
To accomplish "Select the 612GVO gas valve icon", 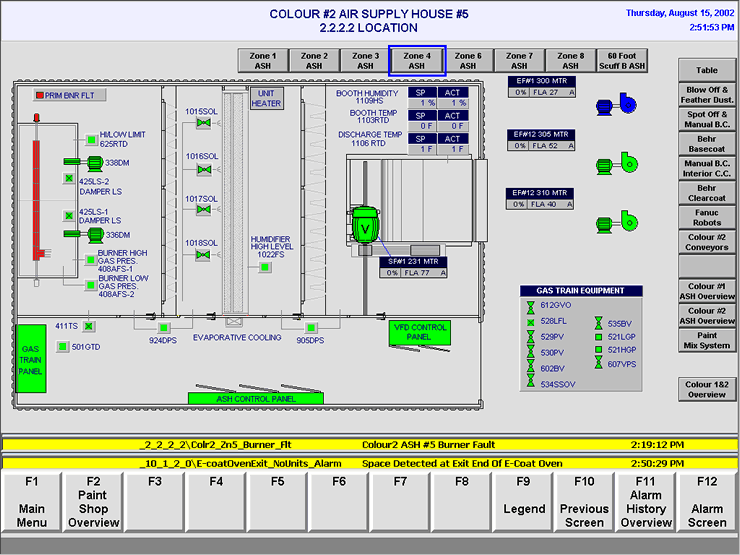I will point(530,305).
